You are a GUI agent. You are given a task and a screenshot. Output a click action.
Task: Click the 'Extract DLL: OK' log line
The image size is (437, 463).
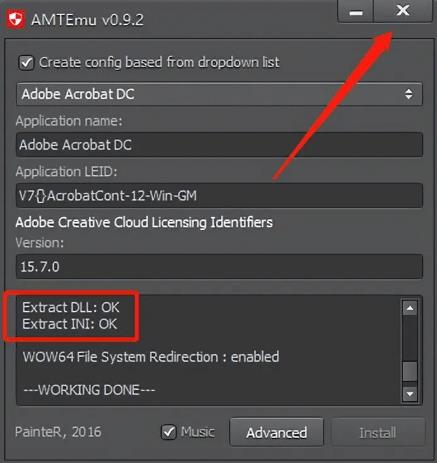click(71, 307)
